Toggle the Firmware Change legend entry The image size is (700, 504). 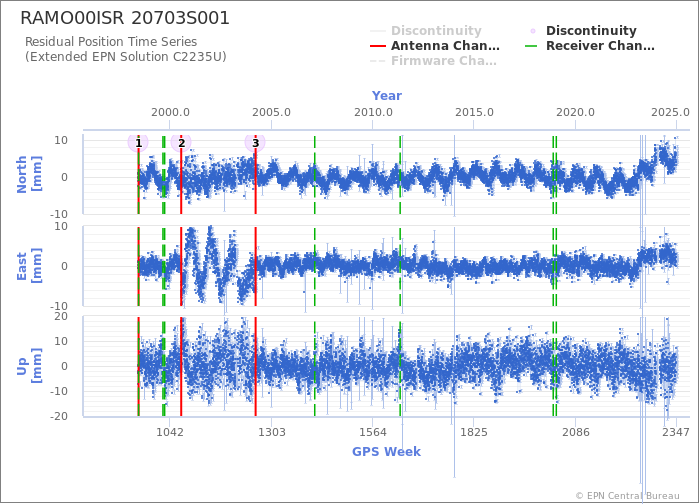tap(433, 61)
